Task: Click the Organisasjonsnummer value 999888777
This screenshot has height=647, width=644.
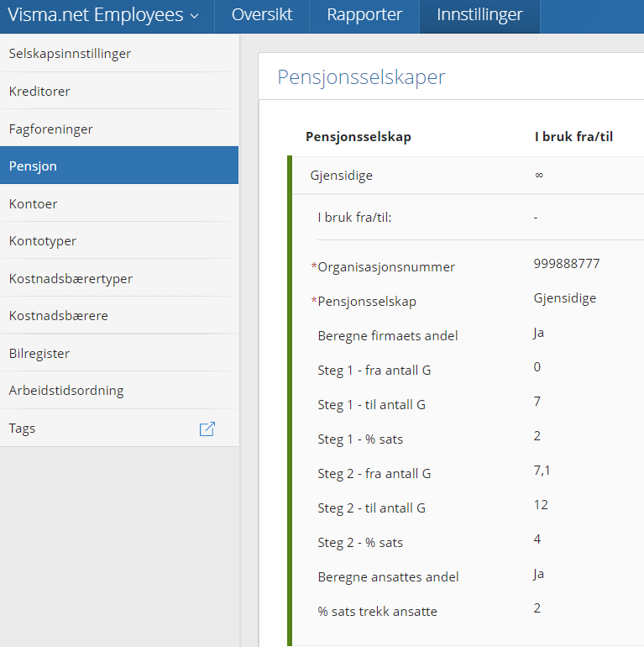Action: coord(567,263)
